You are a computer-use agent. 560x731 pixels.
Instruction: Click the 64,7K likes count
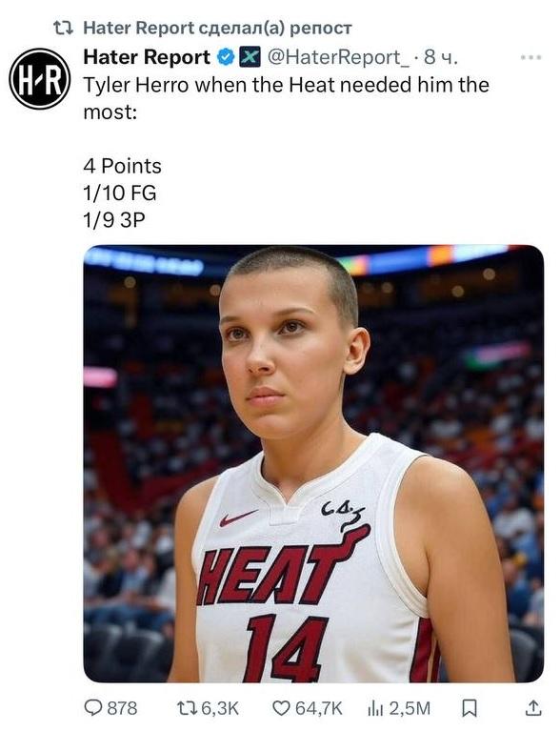(x=319, y=708)
